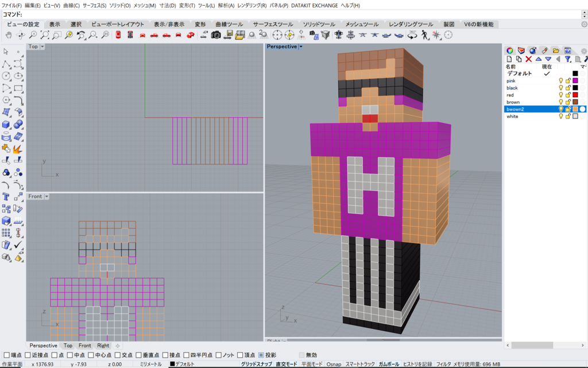Click the Move Layer Down arrow
The image size is (588, 368).
(548, 59)
